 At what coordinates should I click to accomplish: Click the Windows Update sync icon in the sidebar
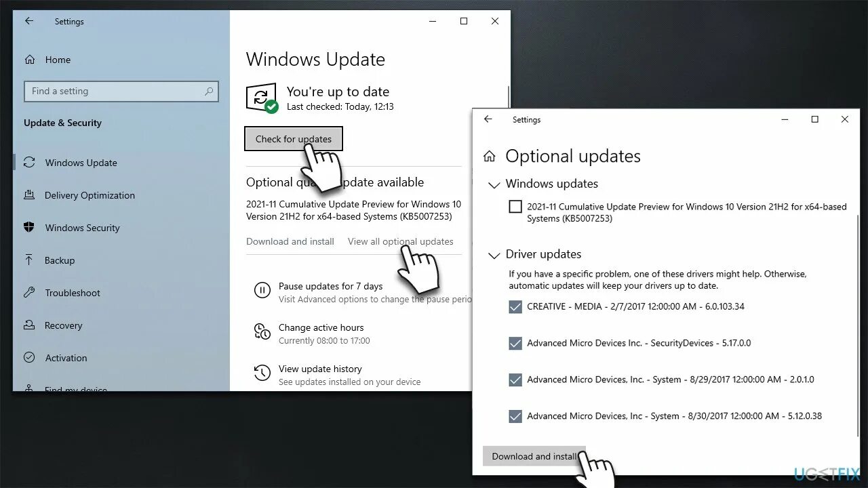tap(29, 163)
